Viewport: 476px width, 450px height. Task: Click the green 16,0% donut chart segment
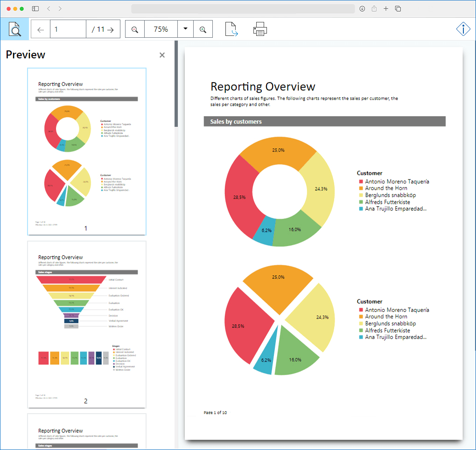tap(294, 231)
